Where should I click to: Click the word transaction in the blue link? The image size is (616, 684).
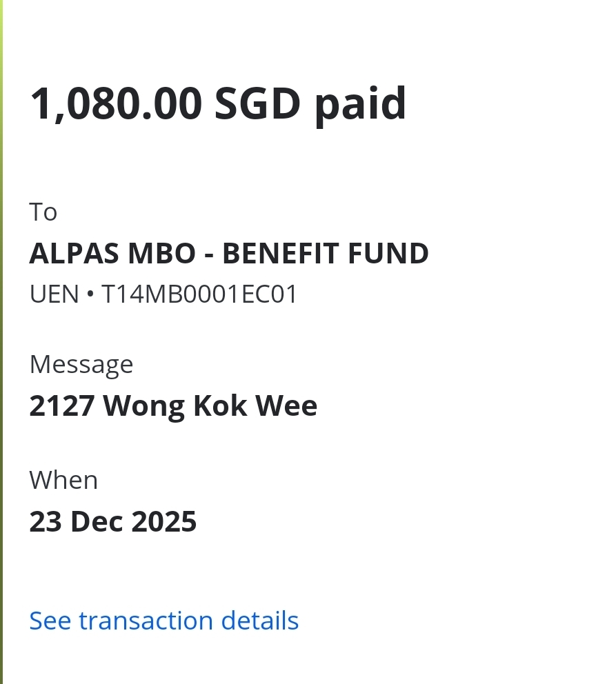click(x=146, y=621)
